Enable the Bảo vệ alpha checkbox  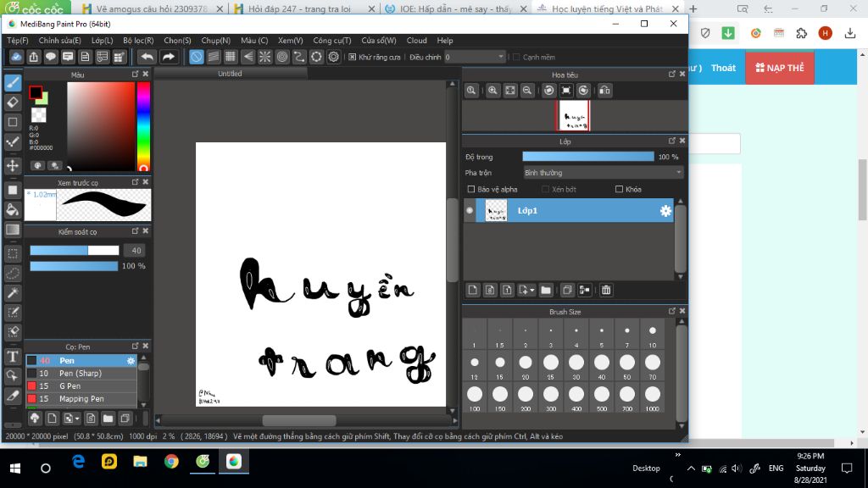pos(471,189)
